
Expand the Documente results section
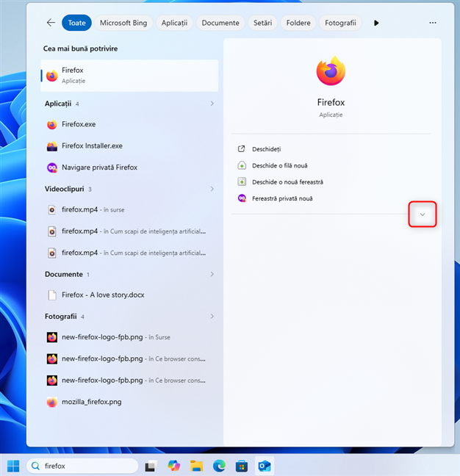[212, 274]
